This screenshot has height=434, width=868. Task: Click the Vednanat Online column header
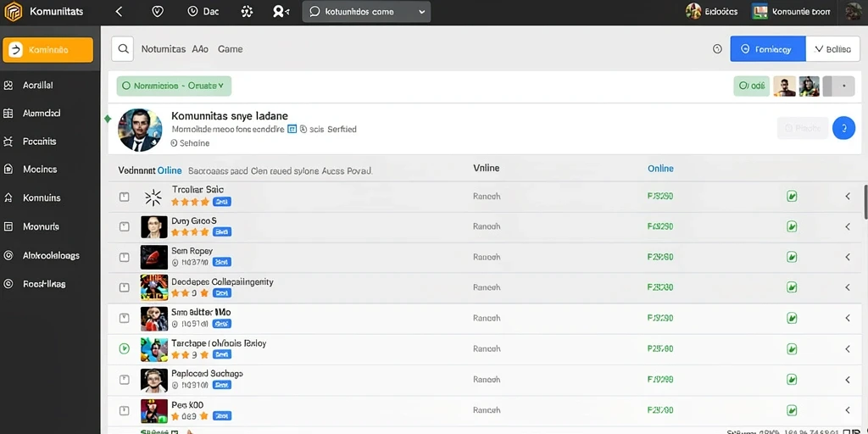(150, 170)
